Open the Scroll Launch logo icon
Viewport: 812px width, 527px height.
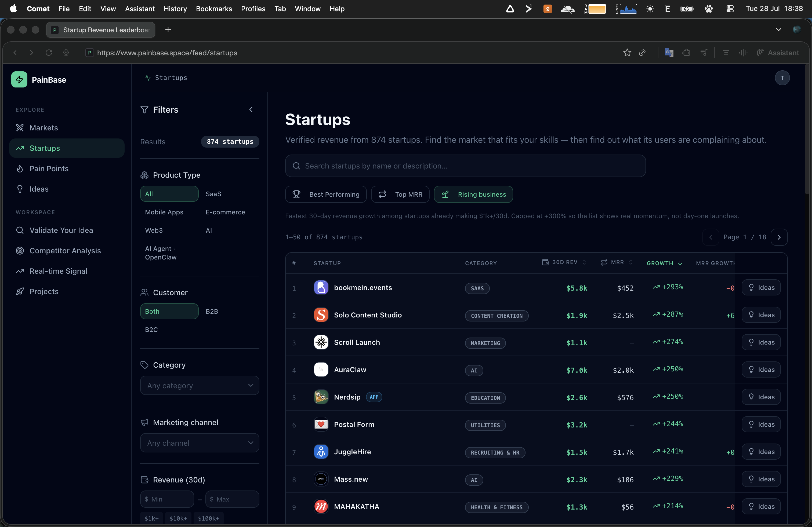[x=321, y=342]
